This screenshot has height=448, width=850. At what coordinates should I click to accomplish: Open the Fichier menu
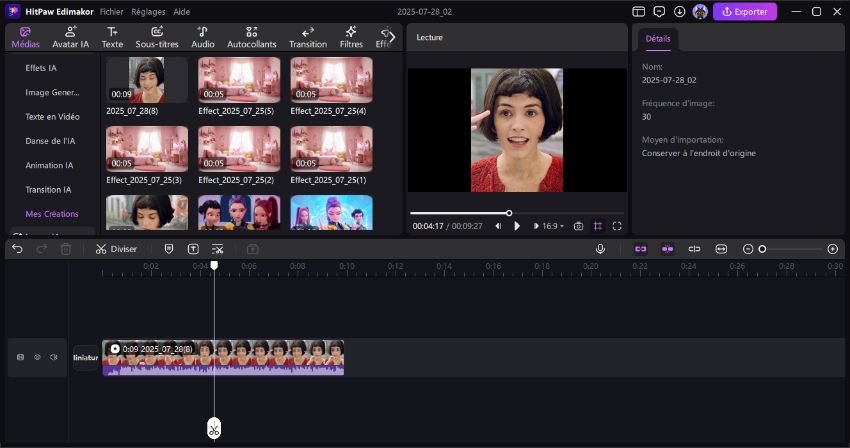click(112, 12)
